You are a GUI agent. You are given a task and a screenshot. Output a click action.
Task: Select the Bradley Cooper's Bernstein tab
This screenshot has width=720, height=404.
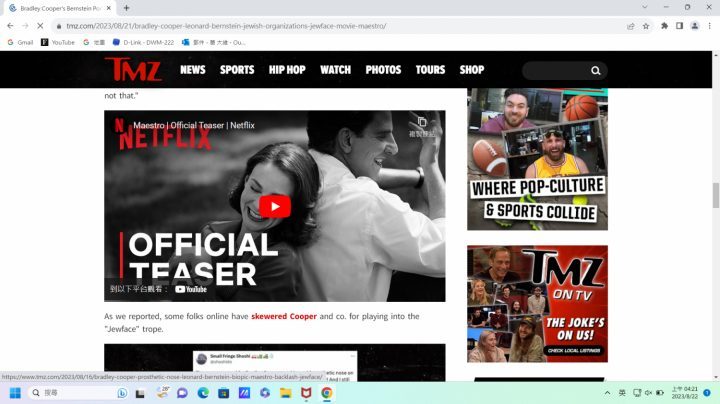[x=60, y=8]
